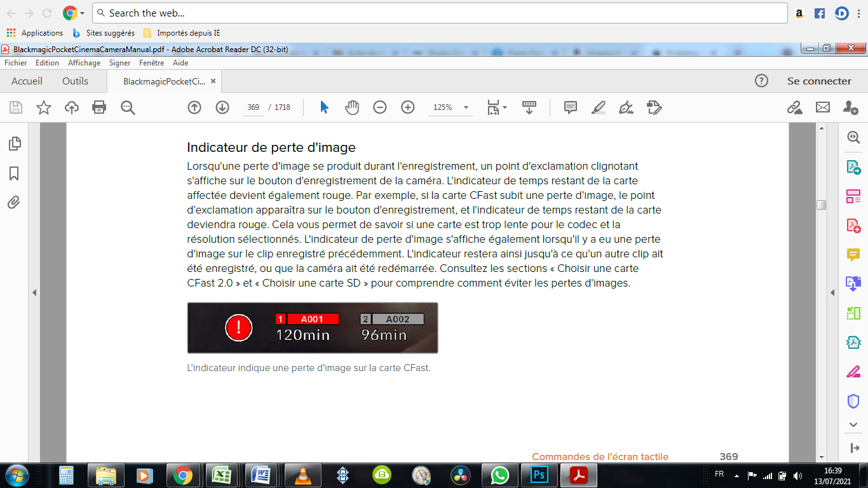Screen dimensions: 868x488
Task: Open the Affichage menu
Action: point(85,63)
